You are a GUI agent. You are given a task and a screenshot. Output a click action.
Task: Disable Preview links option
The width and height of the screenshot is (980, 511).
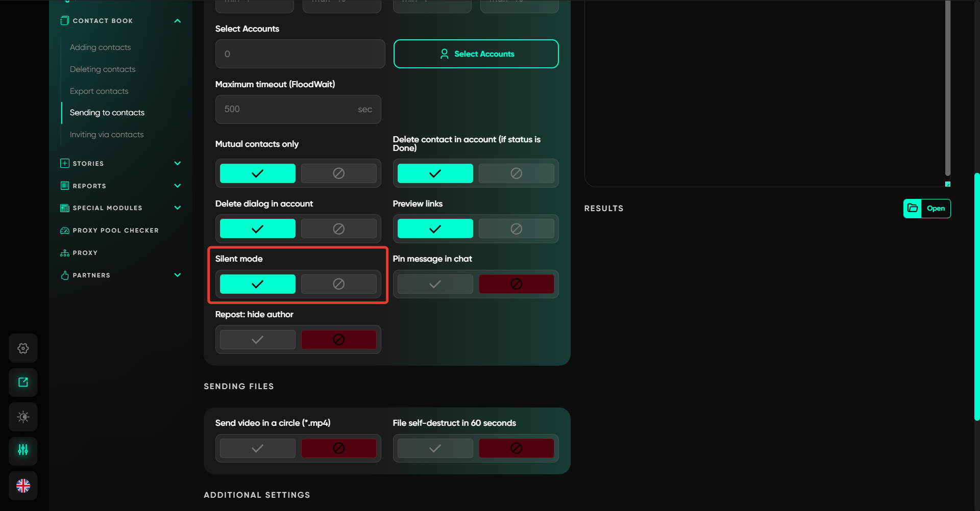coord(516,228)
